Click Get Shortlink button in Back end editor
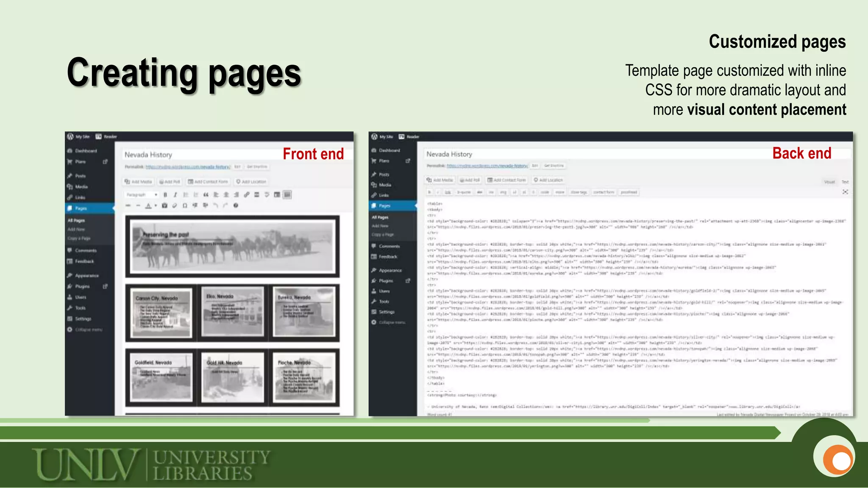The width and height of the screenshot is (868, 488). [554, 166]
